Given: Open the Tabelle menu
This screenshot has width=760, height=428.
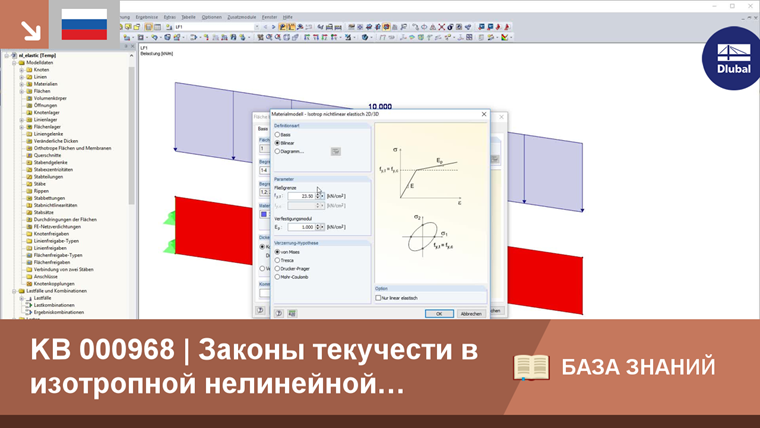Looking at the screenshot, I should [188, 17].
